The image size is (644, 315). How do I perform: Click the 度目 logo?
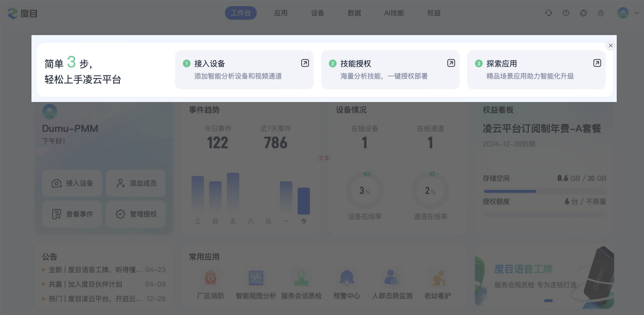(x=22, y=13)
